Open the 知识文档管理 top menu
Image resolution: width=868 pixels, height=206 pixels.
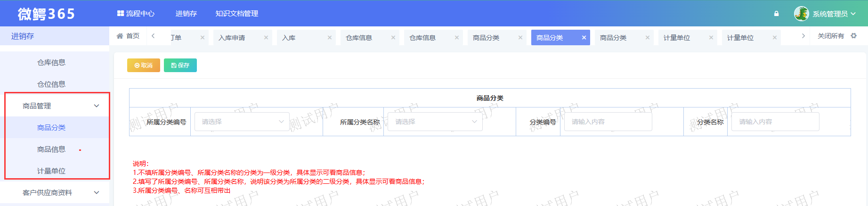click(x=236, y=14)
